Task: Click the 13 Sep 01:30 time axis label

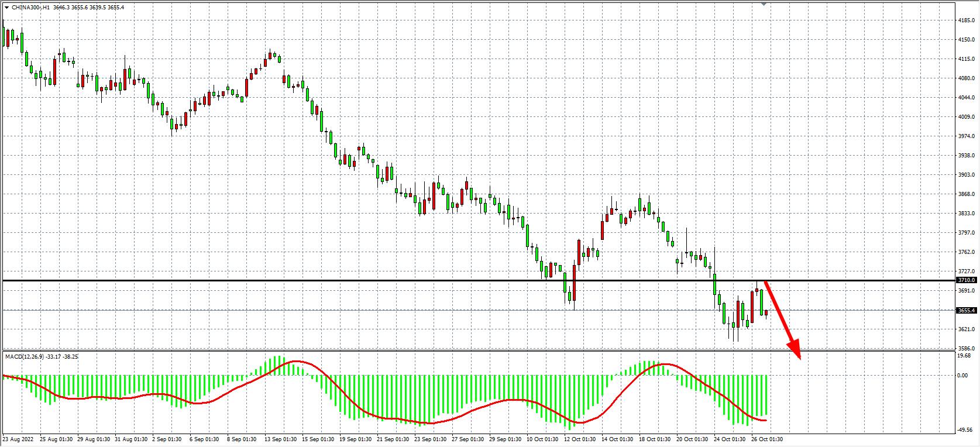Action: point(279,439)
